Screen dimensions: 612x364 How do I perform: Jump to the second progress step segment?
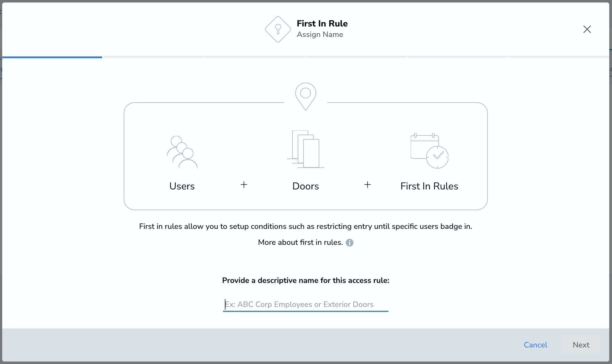click(153, 57)
